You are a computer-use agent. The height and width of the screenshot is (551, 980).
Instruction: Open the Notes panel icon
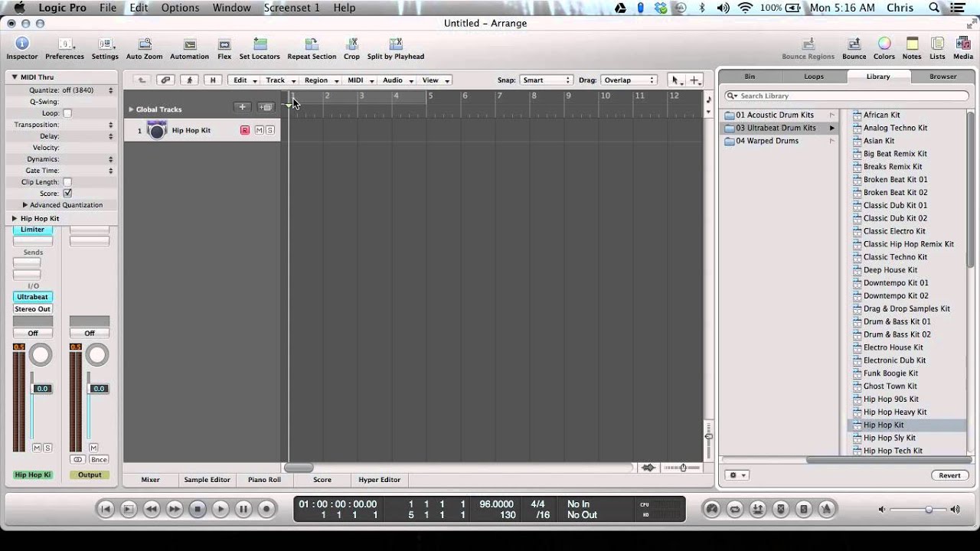(912, 44)
